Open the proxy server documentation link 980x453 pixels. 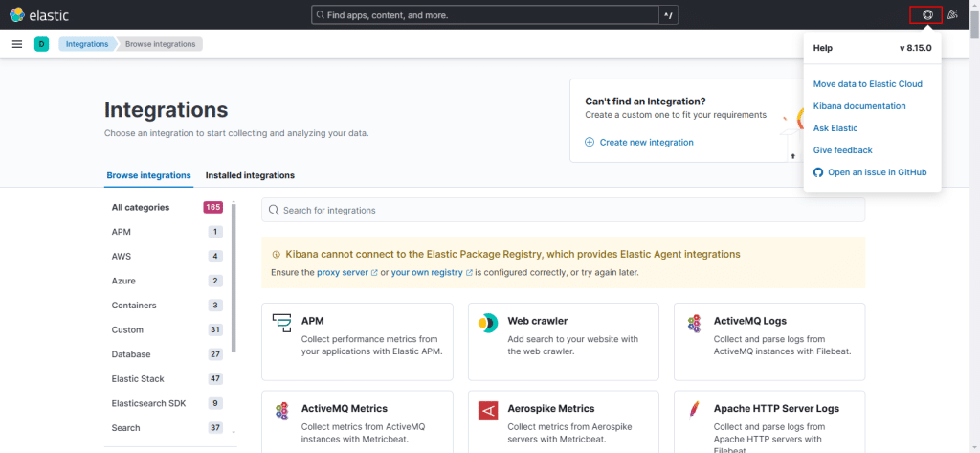pyautogui.click(x=342, y=273)
